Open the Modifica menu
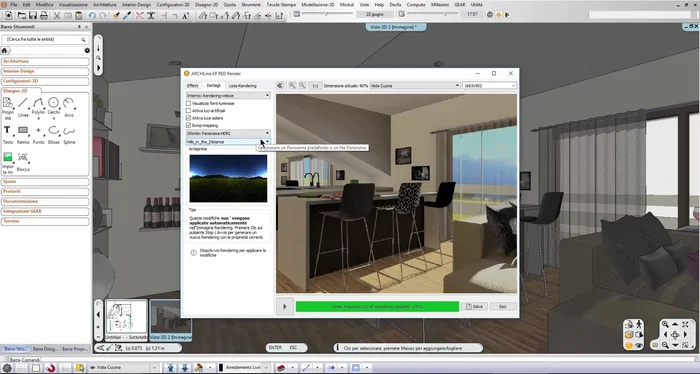Screen dimensions: 700x374 coord(44,4)
